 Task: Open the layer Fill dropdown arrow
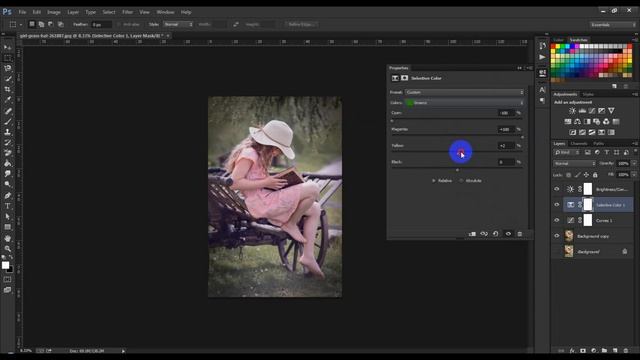[x=634, y=175]
